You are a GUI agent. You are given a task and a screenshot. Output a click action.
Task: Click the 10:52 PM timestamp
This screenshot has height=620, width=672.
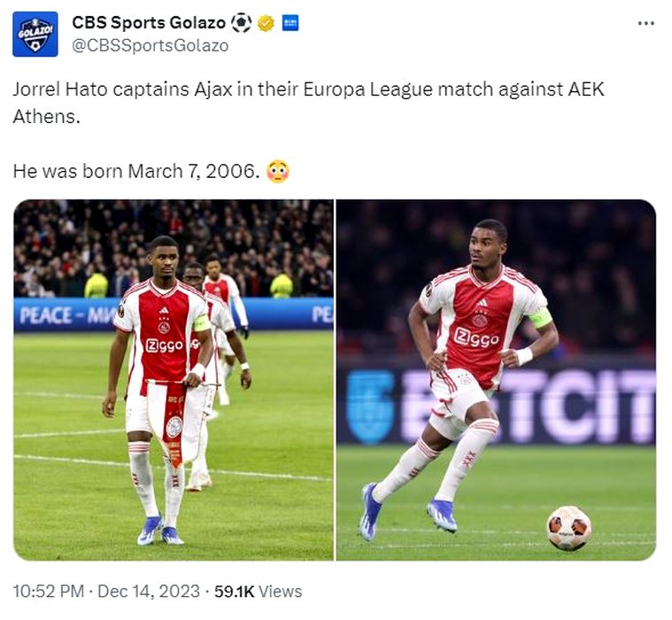(x=50, y=592)
